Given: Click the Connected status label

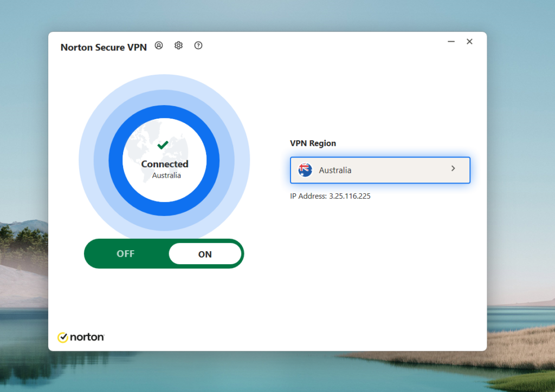Looking at the screenshot, I should coord(164,164).
